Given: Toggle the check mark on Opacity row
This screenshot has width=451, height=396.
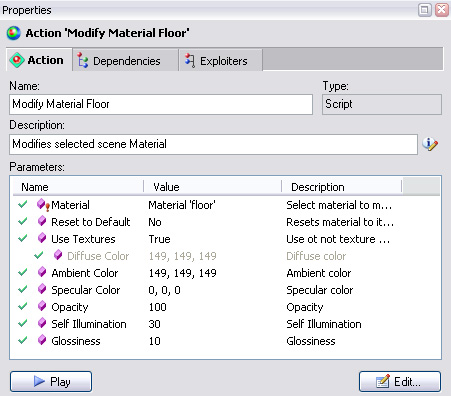Looking at the screenshot, I should (23, 306).
